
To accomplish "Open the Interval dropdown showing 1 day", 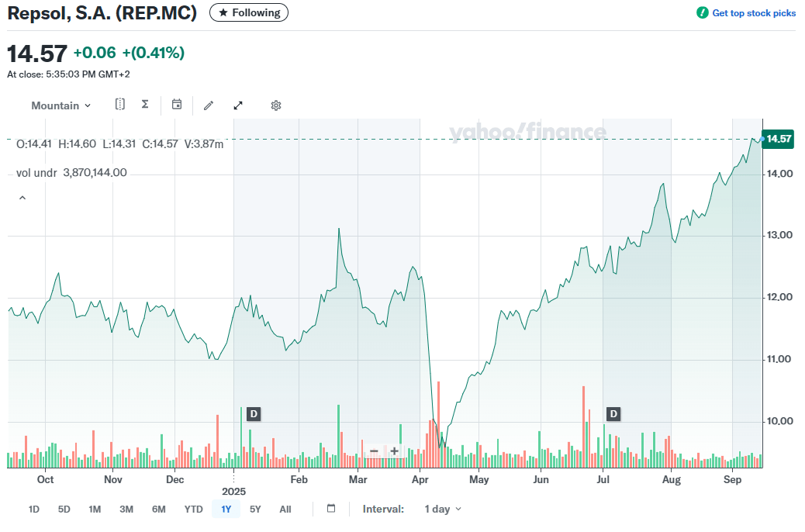I will (442, 509).
